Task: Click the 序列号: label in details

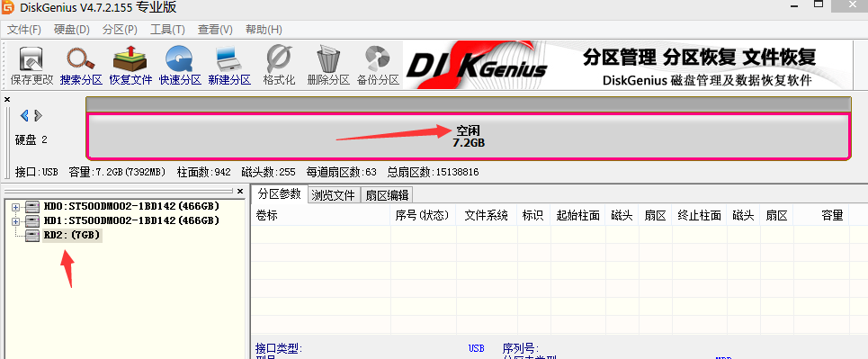Action: [x=521, y=348]
